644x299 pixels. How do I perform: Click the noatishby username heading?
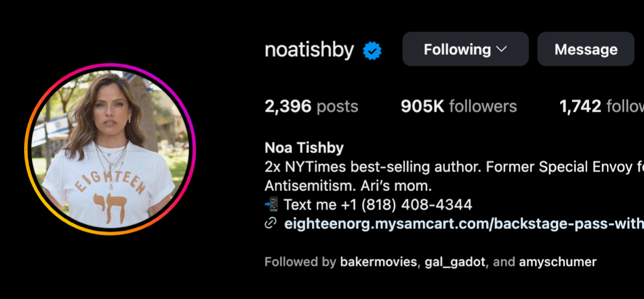click(x=309, y=50)
